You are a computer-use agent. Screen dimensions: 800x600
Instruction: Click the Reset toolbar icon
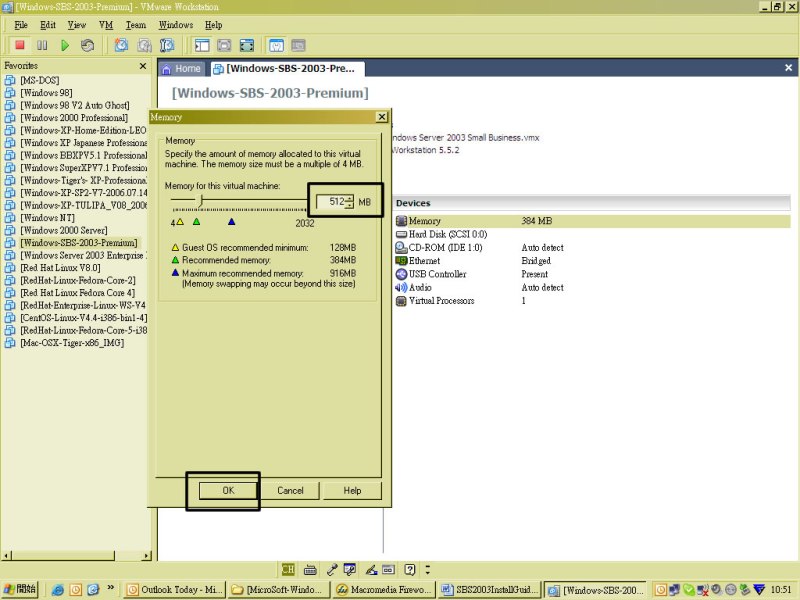pos(87,45)
